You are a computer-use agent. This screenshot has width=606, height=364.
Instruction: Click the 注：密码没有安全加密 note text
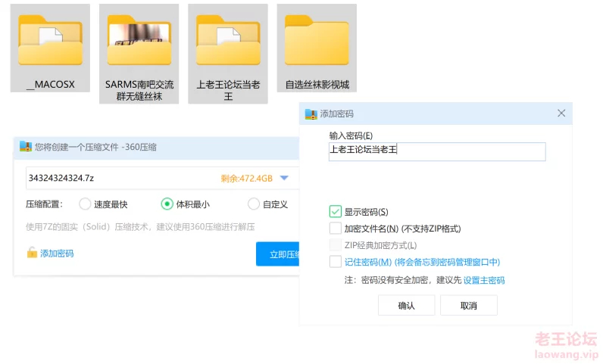point(403,280)
